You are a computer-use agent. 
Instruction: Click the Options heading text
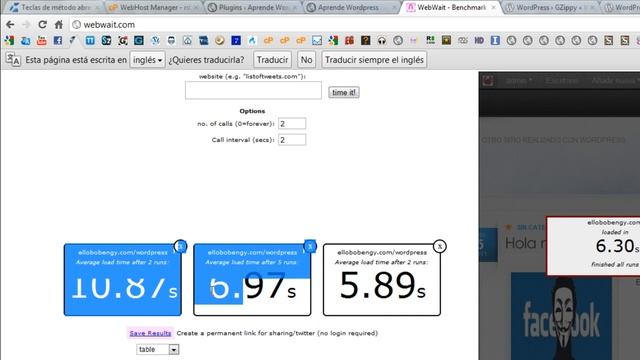click(252, 111)
